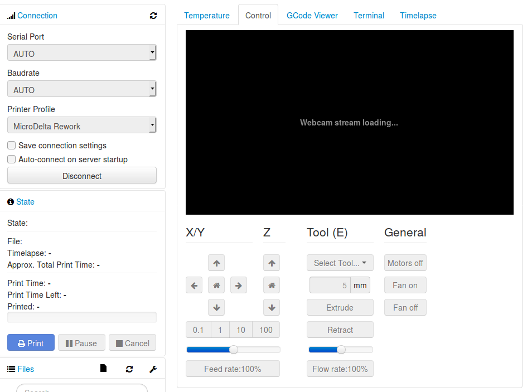This screenshot has width=532, height=392.
Task: Move Z axis down with arrow icon
Action: [272, 307]
